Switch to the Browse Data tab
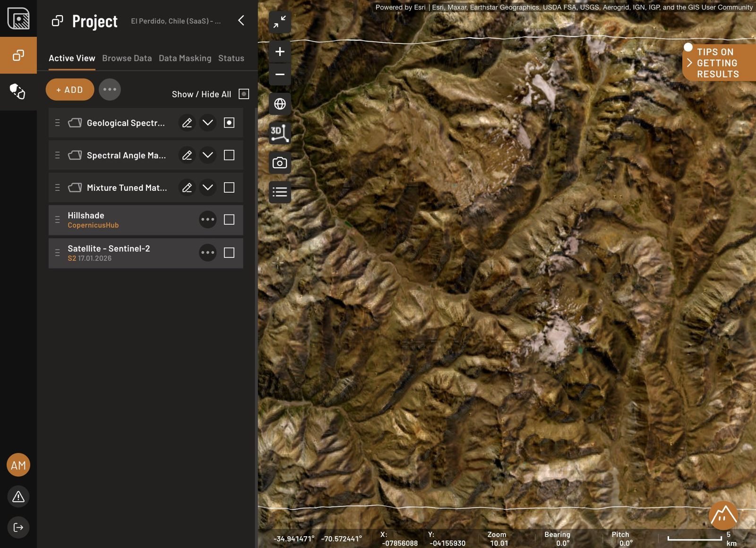This screenshot has height=548, width=756. [x=127, y=58]
